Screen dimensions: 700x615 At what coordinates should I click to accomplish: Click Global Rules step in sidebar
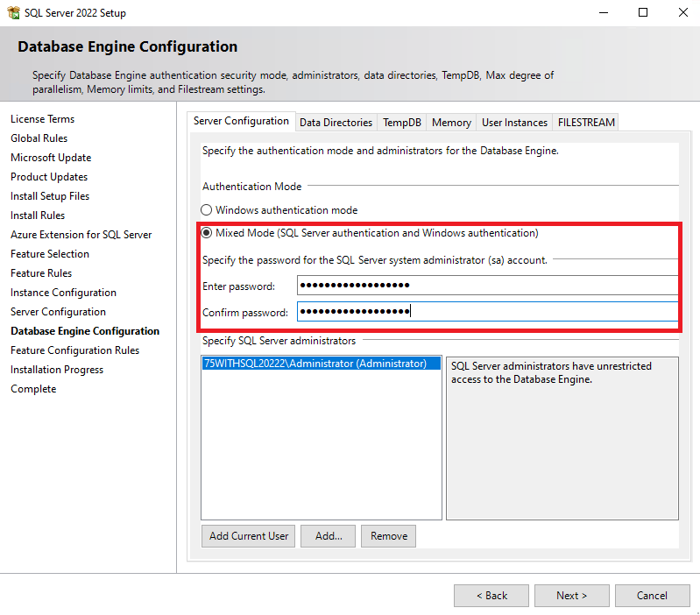point(39,138)
